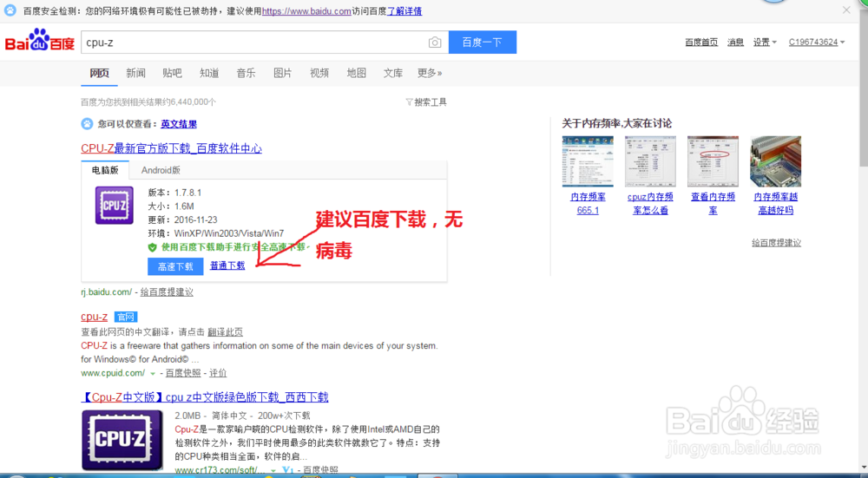This screenshot has width=868, height=478.
Task: Open the 消息 messages link
Action: pyautogui.click(x=735, y=42)
